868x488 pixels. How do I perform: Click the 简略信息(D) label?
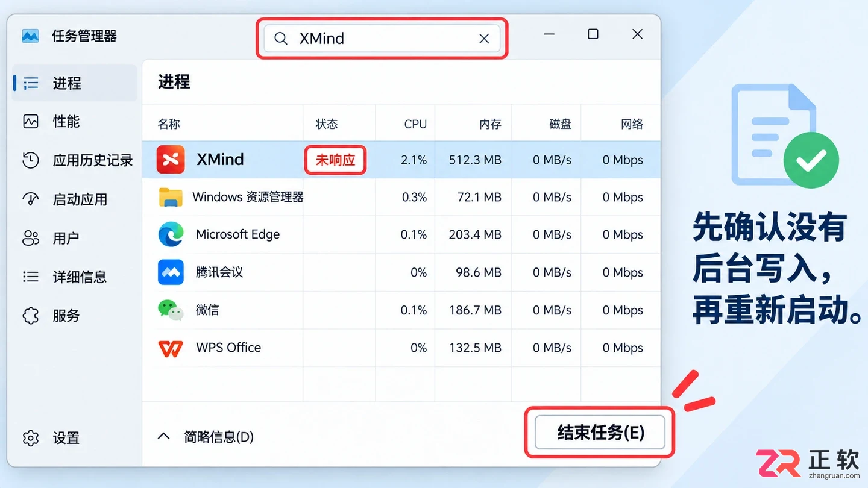219,437
